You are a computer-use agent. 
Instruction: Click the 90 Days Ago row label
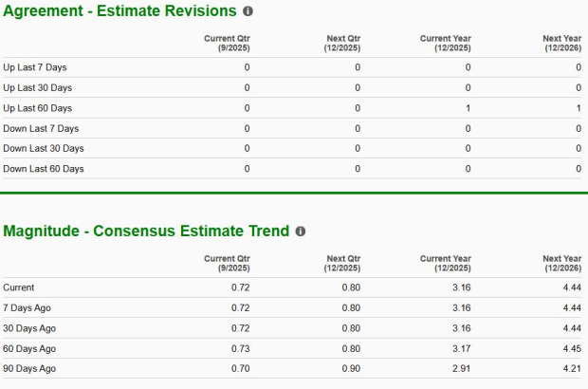pyautogui.click(x=29, y=368)
